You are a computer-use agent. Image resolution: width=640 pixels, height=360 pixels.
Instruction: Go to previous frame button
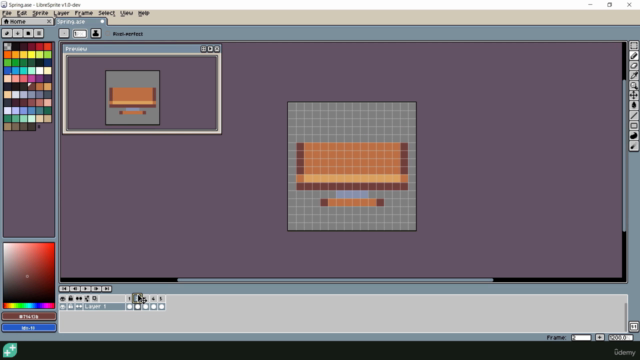(75, 289)
